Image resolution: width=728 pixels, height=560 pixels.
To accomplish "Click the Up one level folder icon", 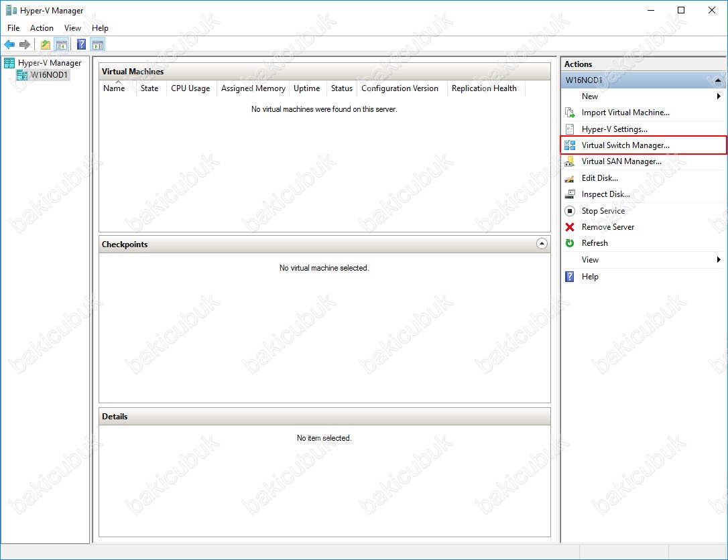I will click(x=46, y=44).
